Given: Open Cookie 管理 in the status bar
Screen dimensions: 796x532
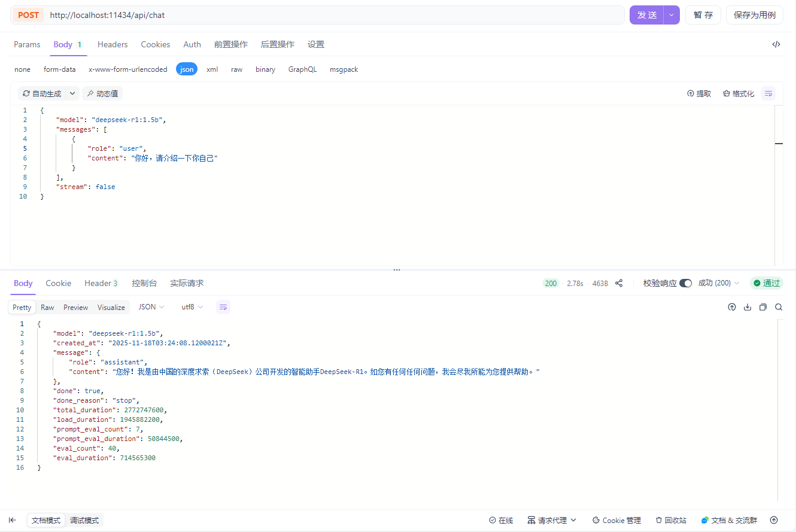Looking at the screenshot, I should [616, 520].
